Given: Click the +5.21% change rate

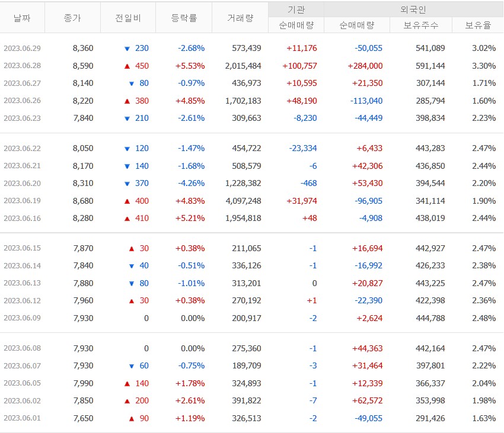Looking at the screenshot, I should click(190, 219).
